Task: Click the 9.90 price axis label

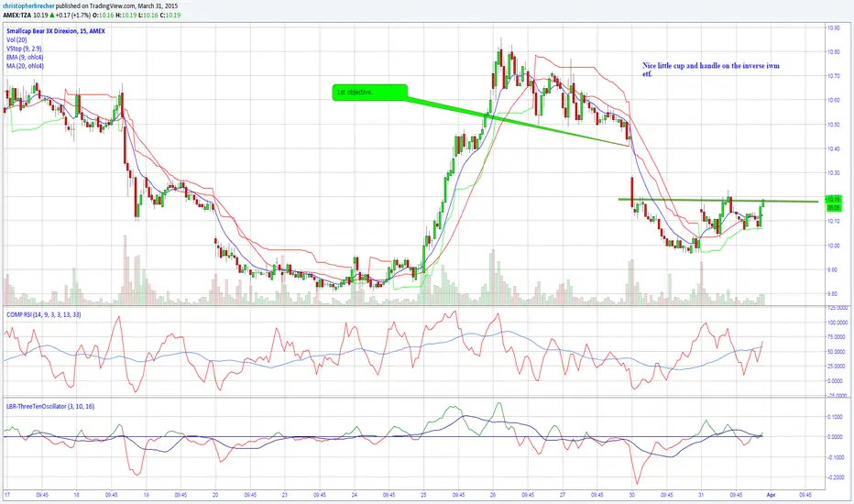Action: point(833,269)
